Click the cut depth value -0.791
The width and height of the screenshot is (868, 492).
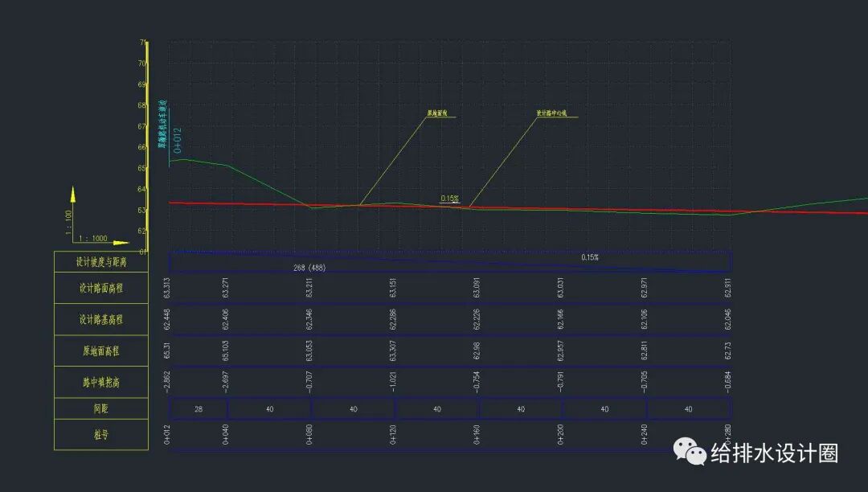point(560,382)
